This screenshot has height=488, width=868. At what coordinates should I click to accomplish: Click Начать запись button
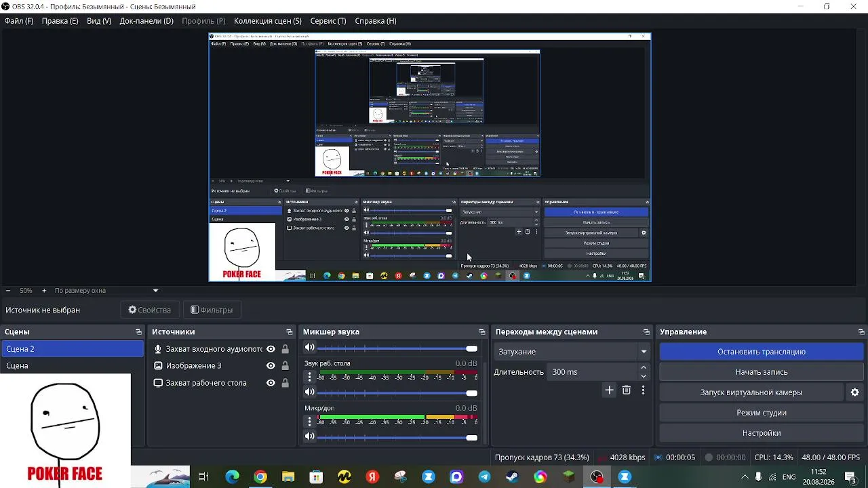coord(762,372)
